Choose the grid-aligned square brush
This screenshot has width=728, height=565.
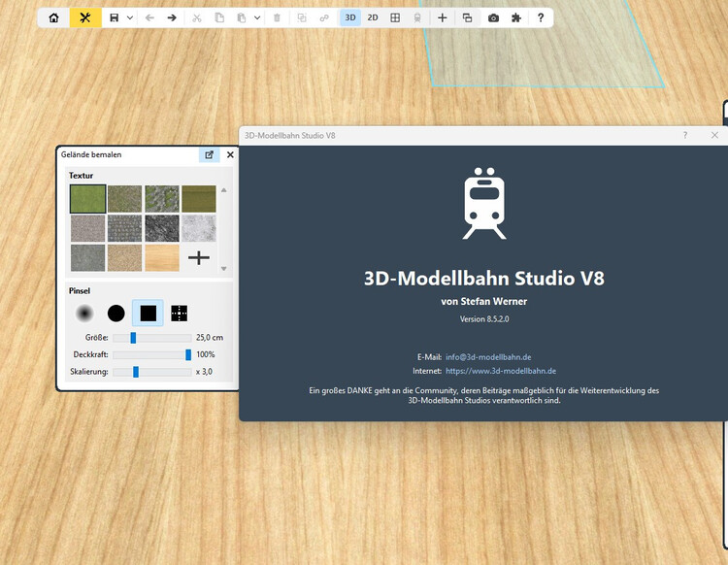(180, 314)
